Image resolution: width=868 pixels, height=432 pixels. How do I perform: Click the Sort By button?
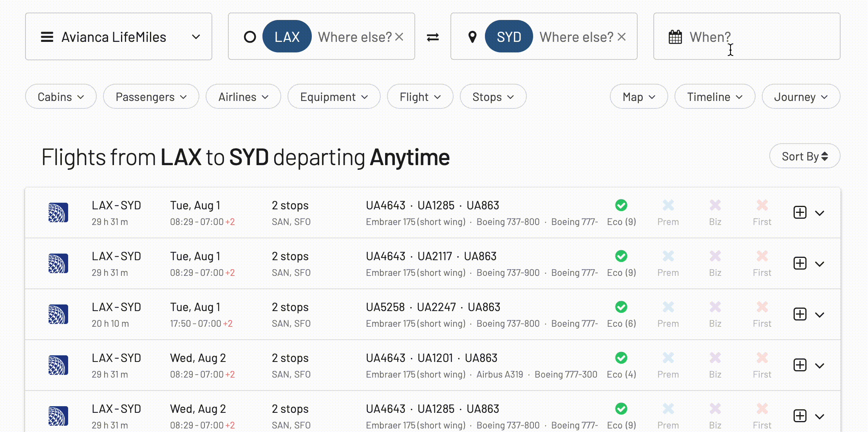pos(805,156)
